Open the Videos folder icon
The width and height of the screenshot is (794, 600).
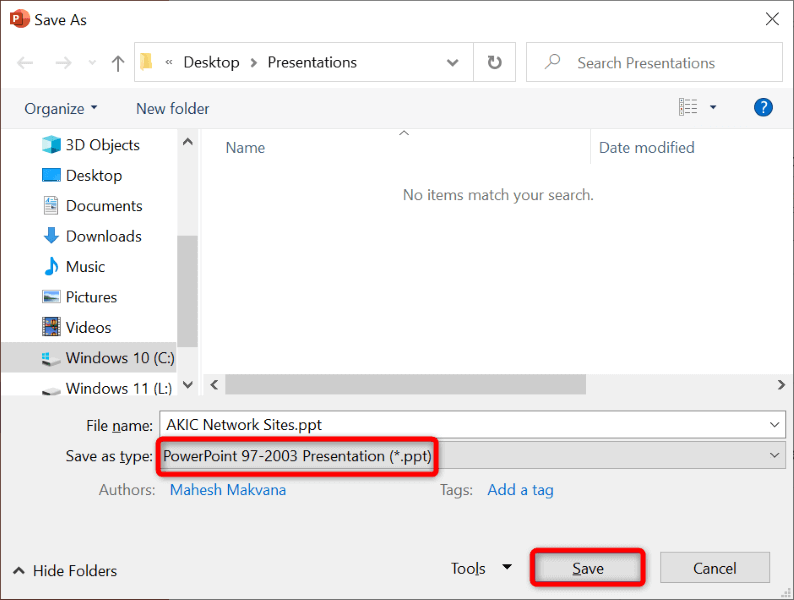click(x=52, y=327)
